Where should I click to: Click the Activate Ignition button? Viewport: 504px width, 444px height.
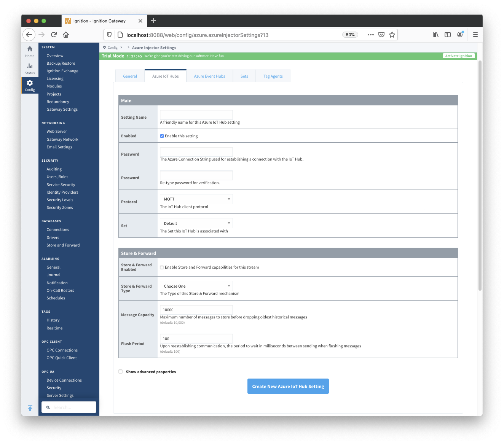[458, 56]
